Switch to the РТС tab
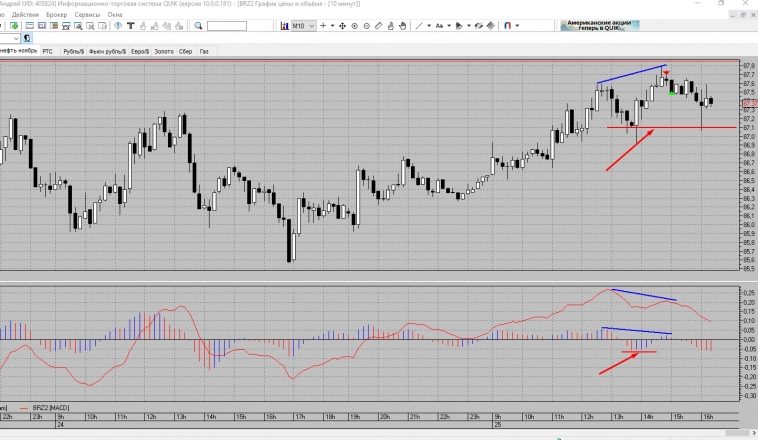Screen dimensions: 758x440 pos(47,50)
